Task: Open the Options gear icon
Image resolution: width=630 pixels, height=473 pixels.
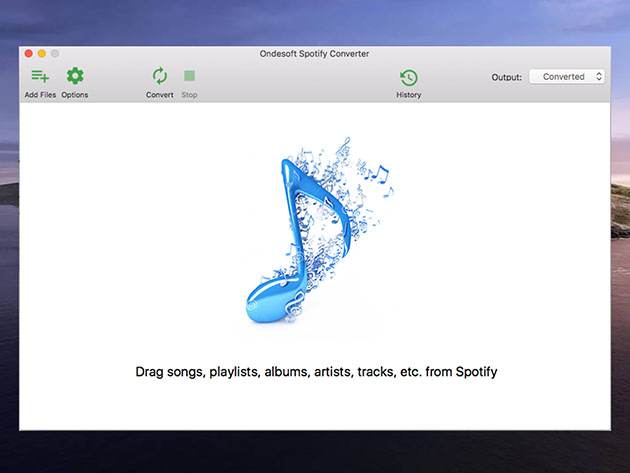Action: tap(75, 76)
